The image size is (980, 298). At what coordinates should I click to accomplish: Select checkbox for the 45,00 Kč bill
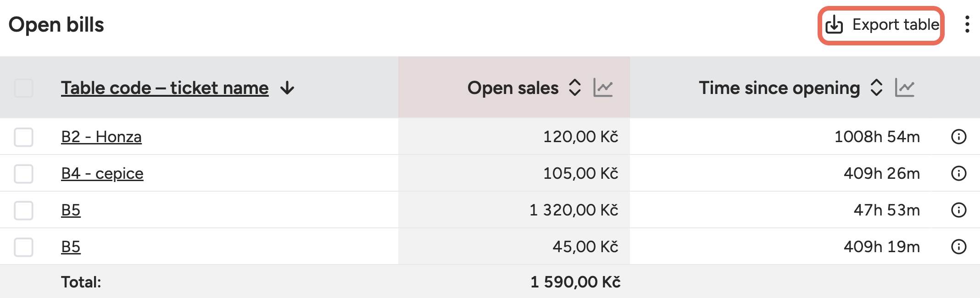click(x=23, y=247)
